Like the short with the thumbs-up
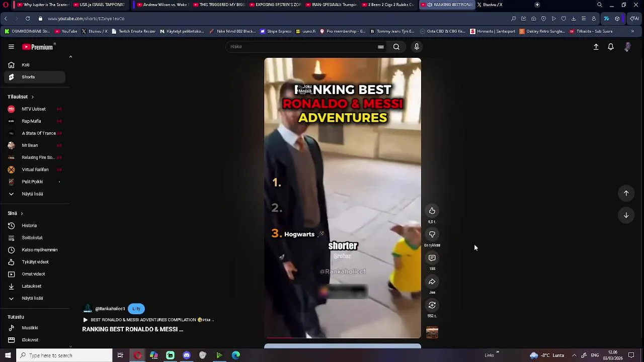Screen dimensions: 644x362 [432, 211]
